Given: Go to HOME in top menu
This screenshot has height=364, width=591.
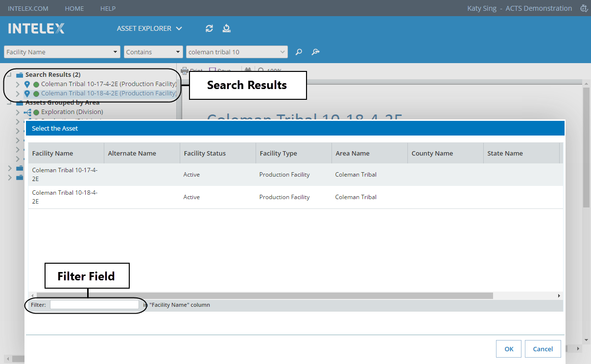Looking at the screenshot, I should 74,8.
